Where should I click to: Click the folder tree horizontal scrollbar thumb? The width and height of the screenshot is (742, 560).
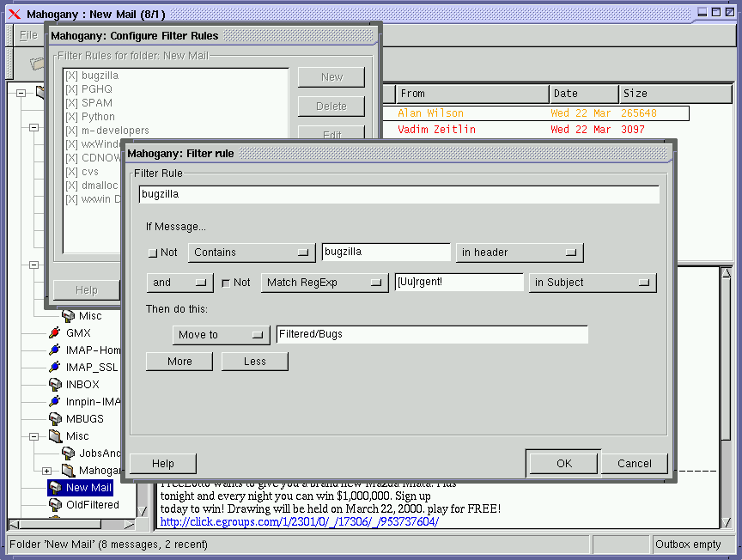[x=61, y=524]
